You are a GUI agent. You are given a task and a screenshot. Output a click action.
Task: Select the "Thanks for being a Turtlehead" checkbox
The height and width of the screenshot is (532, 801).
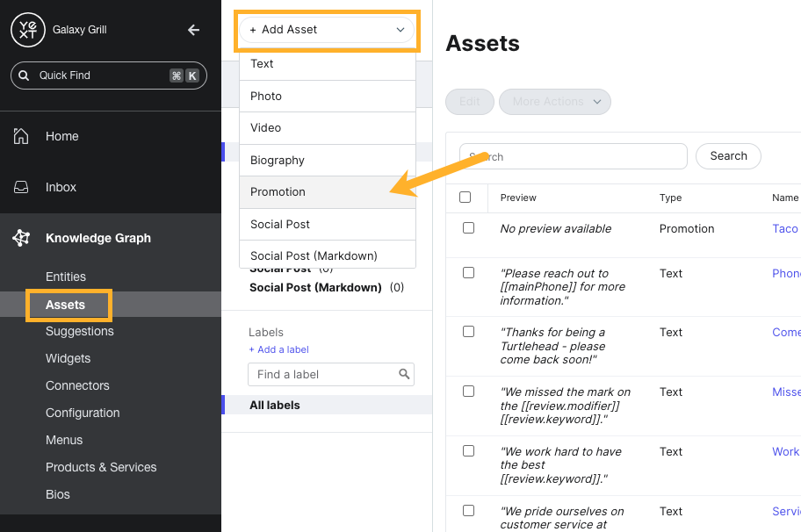click(468, 332)
